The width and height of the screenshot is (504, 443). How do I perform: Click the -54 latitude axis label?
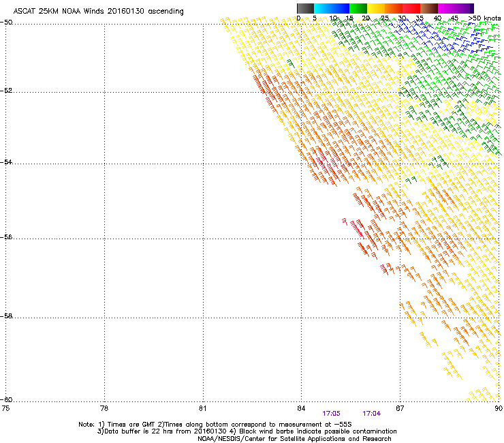(6, 162)
